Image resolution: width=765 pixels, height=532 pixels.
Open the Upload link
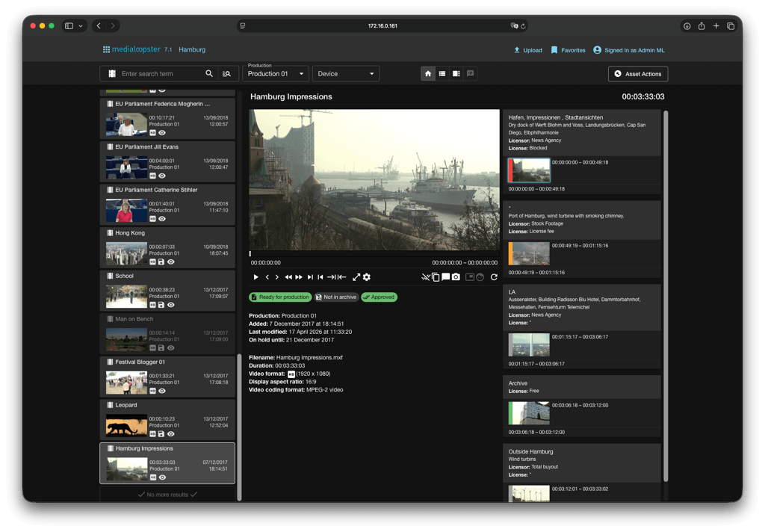tap(528, 50)
